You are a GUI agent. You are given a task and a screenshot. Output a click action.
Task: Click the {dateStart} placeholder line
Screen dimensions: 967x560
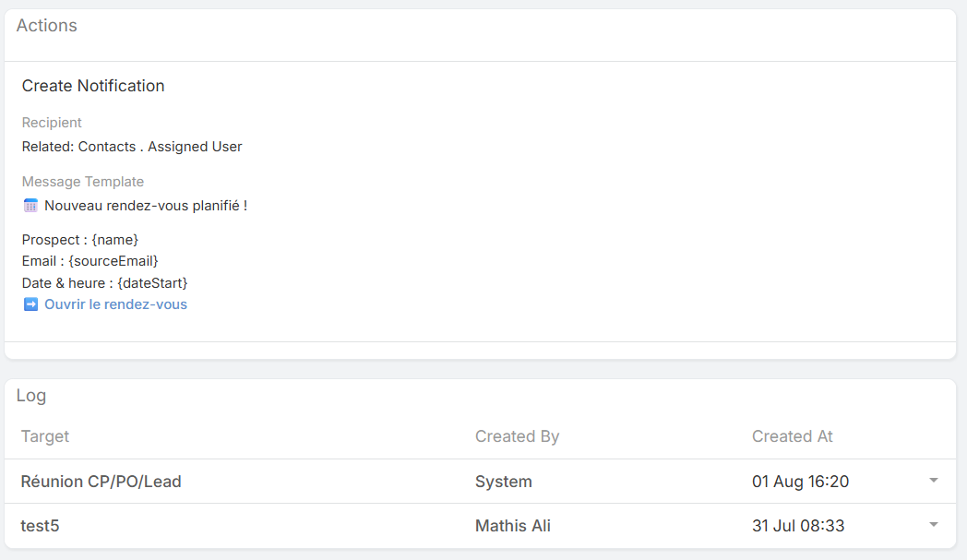(x=104, y=282)
